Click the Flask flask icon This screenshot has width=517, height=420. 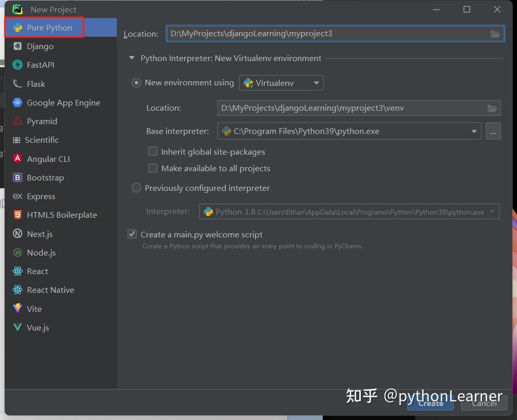point(17,83)
